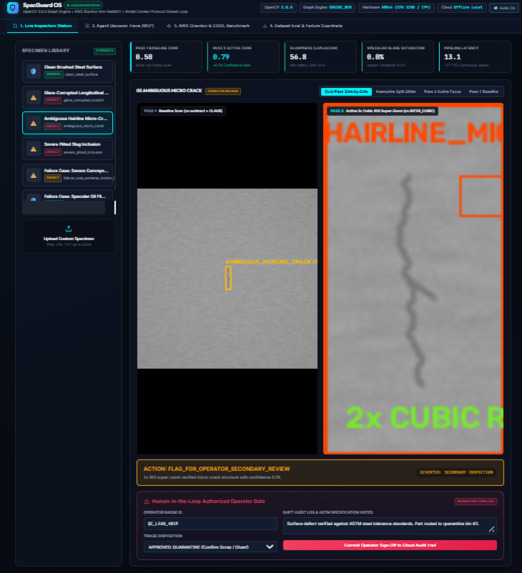Click the Triage Disposition chevron arrow
This screenshot has height=573, width=522.
(x=269, y=547)
